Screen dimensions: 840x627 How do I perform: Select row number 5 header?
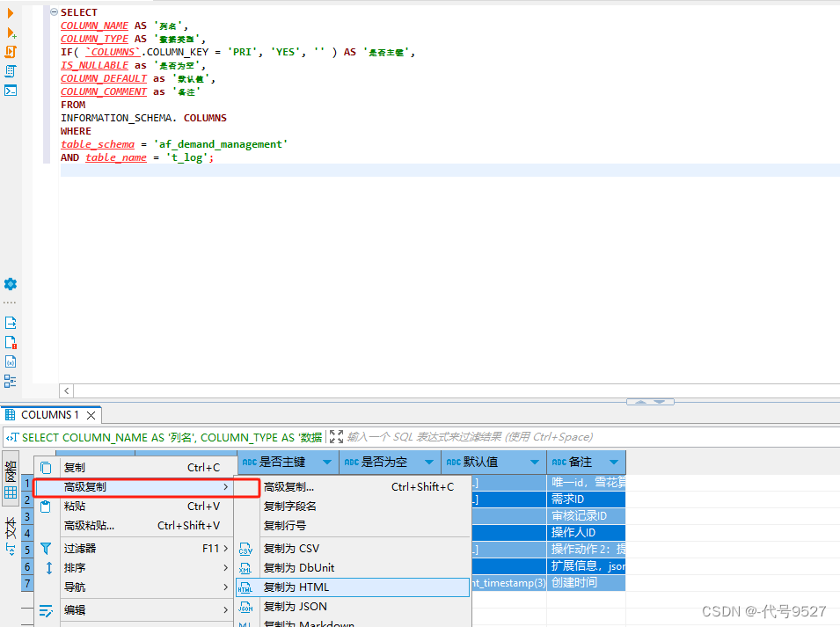click(x=27, y=550)
